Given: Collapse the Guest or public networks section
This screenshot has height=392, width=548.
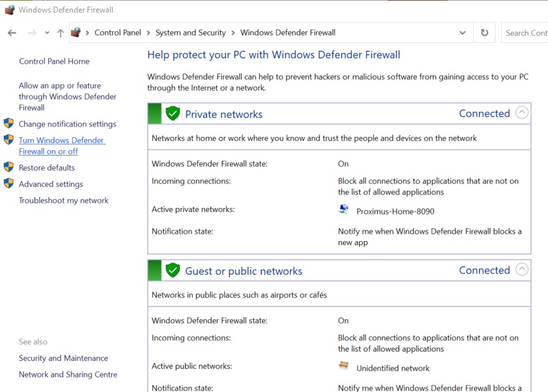Looking at the screenshot, I should (521, 269).
